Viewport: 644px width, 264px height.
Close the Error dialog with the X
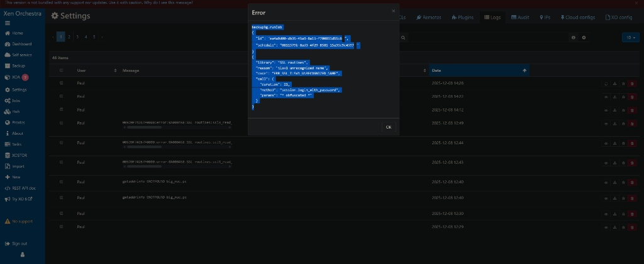[394, 11]
